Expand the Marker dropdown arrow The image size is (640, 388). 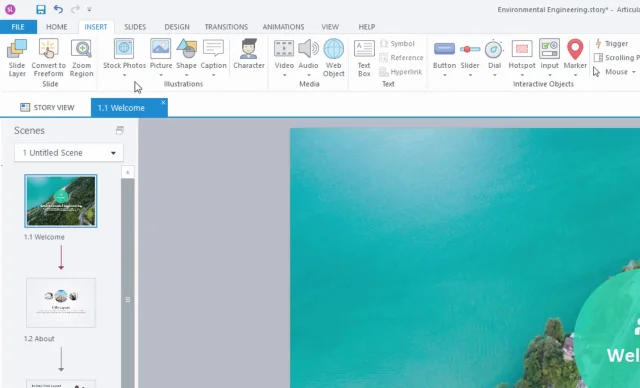click(576, 75)
